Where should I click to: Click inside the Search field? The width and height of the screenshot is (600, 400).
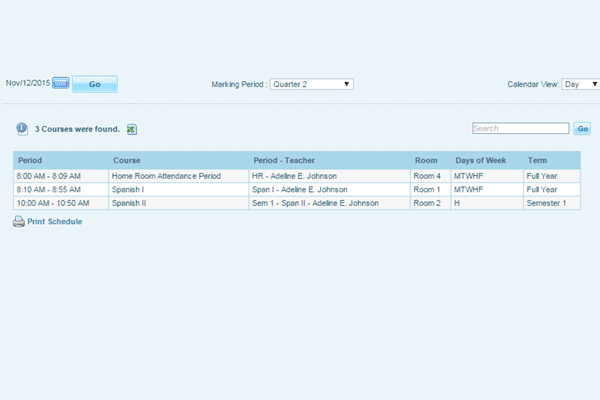pos(519,128)
